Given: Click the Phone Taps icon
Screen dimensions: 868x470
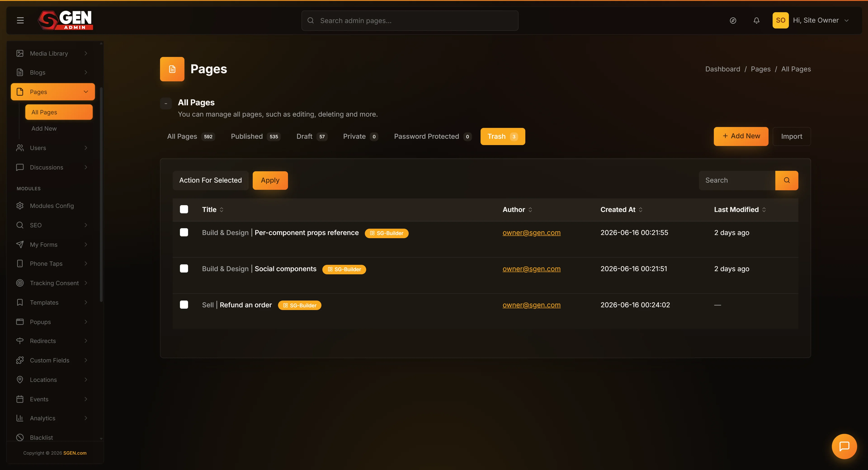Looking at the screenshot, I should [x=20, y=263].
